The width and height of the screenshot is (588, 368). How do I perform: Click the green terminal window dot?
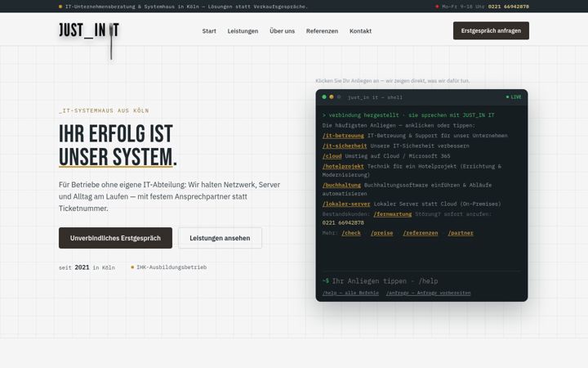coord(324,96)
